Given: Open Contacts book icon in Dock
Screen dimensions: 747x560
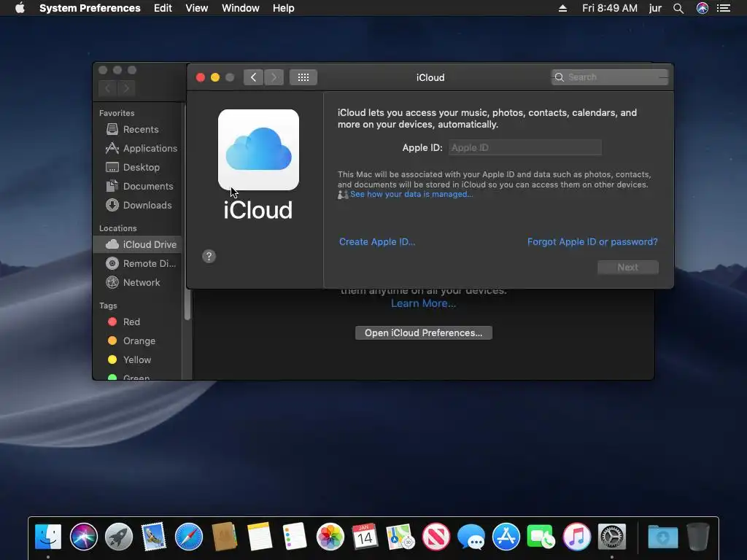Looking at the screenshot, I should [225, 537].
